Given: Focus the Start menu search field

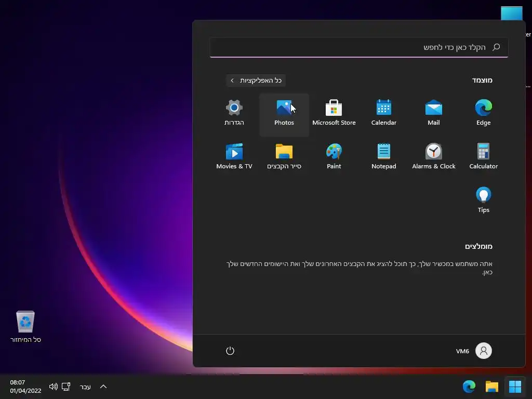Looking at the screenshot, I should [358, 47].
